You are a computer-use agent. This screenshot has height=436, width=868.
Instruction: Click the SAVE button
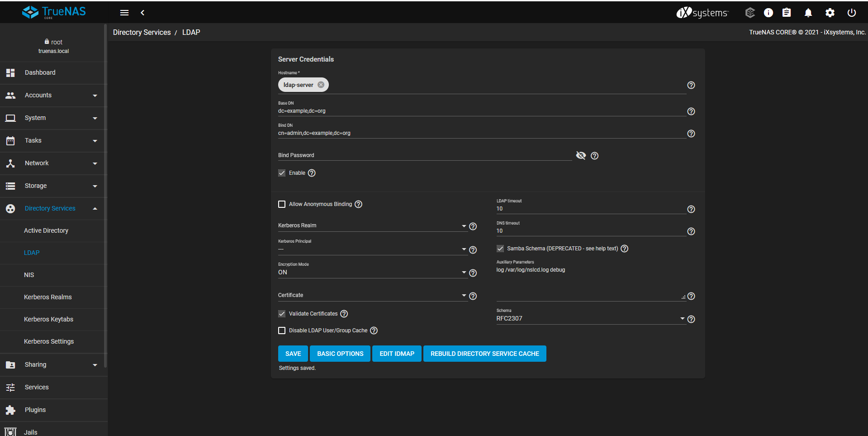293,354
